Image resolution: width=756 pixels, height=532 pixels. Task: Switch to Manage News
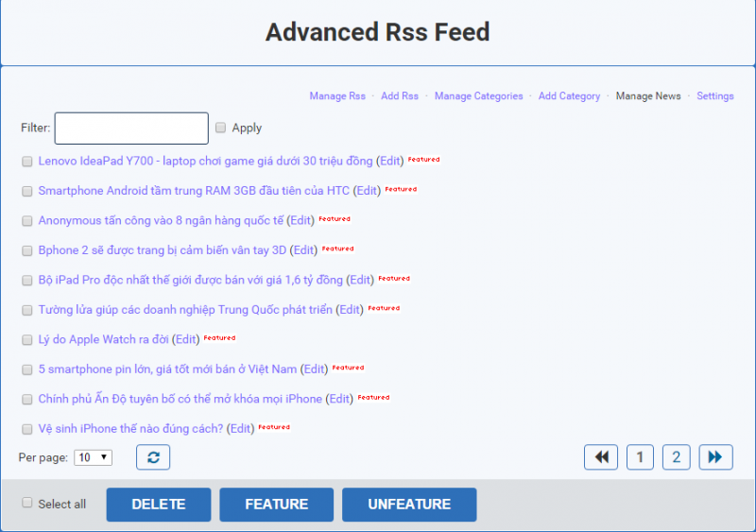(648, 96)
